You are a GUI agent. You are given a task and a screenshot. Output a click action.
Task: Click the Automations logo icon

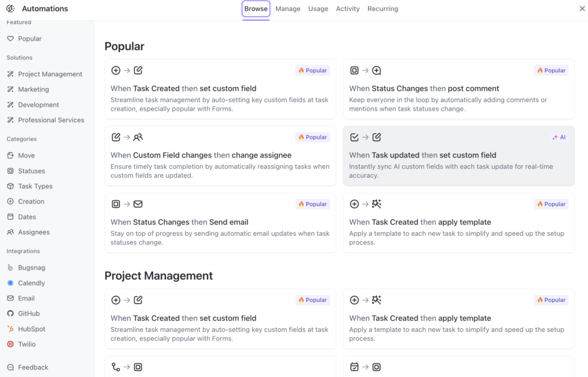pos(10,9)
